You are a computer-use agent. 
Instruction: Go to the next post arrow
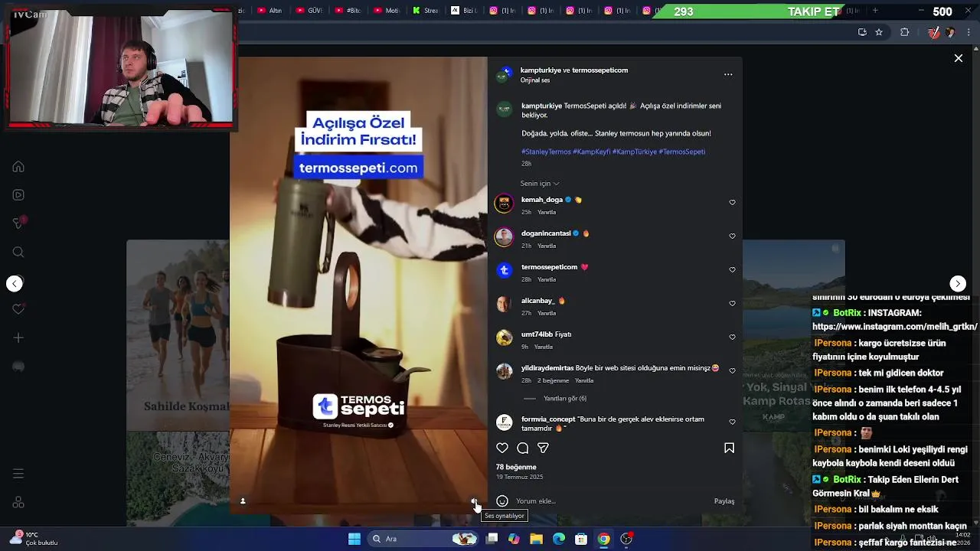[x=958, y=284]
